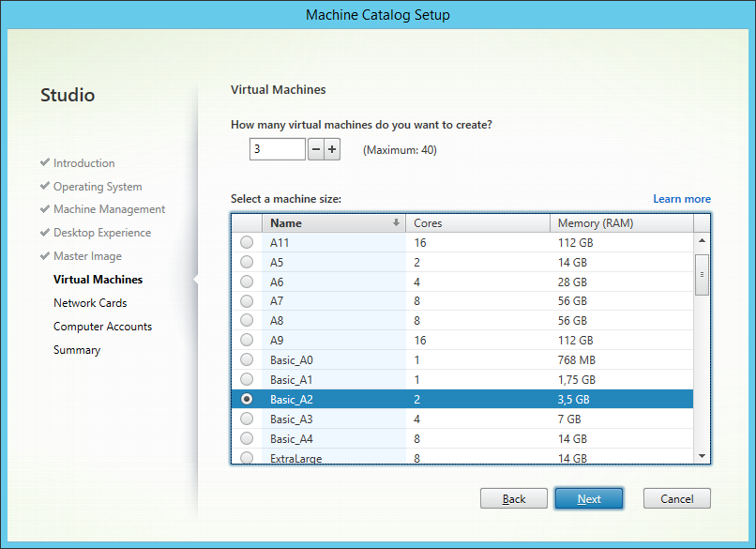
Task: Click the Machine Management checkmark icon
Action: pos(45,209)
